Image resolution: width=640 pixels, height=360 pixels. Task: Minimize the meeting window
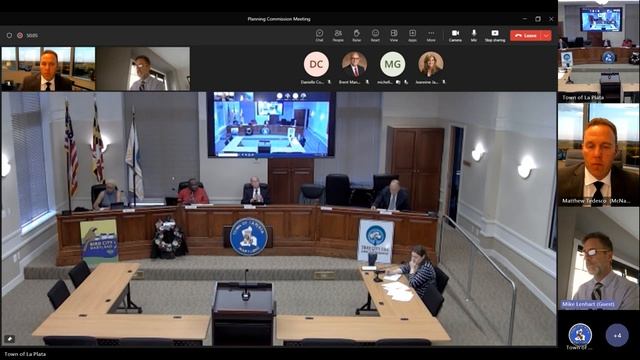tap(525, 19)
